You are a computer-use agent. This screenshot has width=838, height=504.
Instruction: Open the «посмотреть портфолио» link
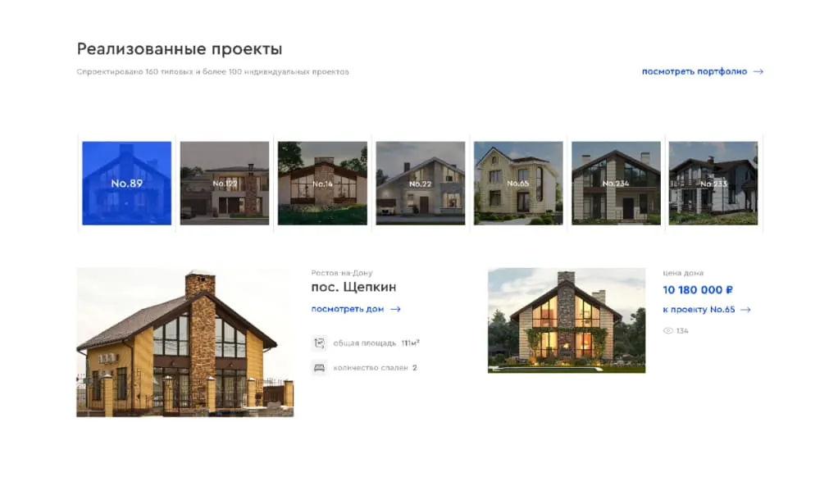(695, 72)
